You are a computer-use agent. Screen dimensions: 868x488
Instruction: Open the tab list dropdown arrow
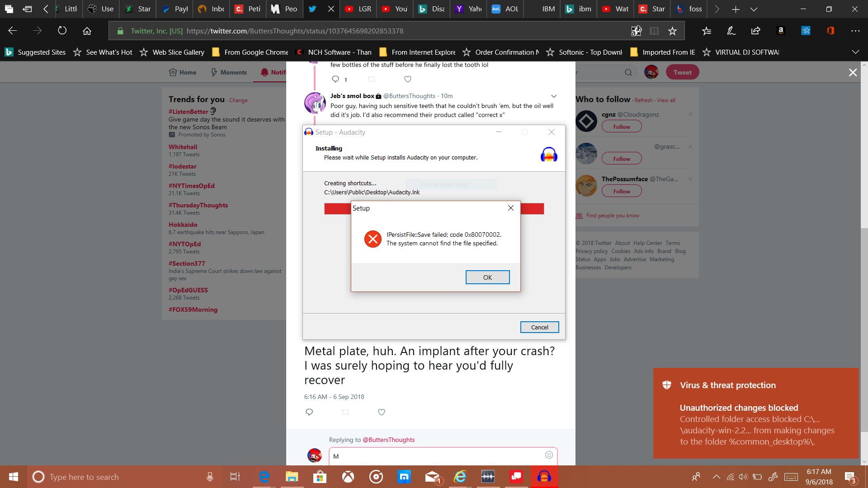(754, 9)
